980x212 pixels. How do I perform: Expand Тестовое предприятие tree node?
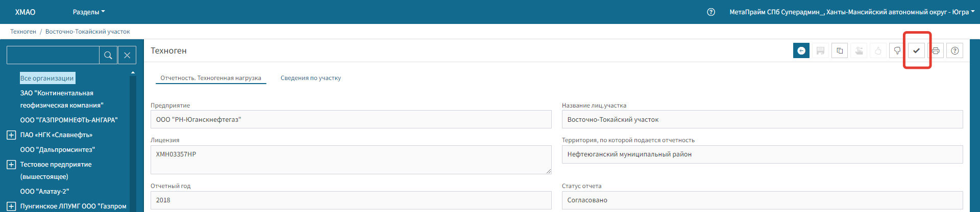pyautogui.click(x=11, y=165)
